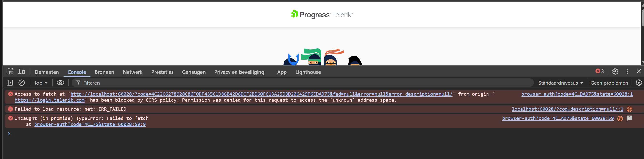This screenshot has height=159, width=644.
Task: Show the console sidebar panel
Action: click(x=10, y=83)
